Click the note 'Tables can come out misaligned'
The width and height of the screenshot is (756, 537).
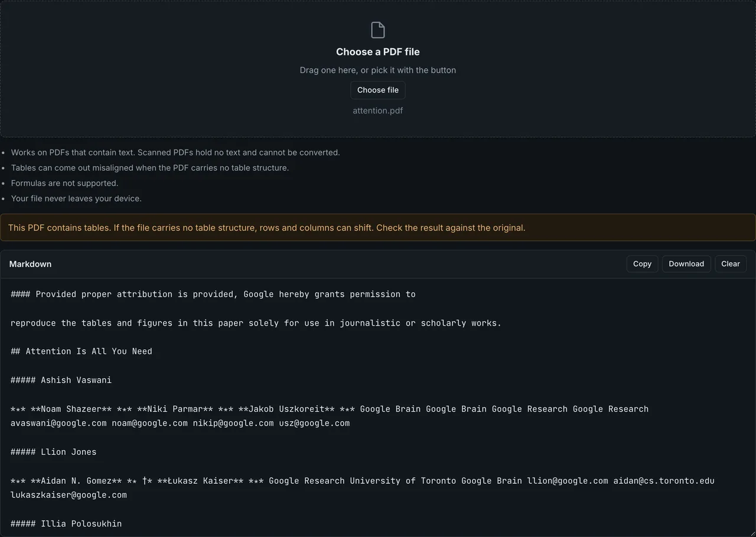(x=150, y=168)
